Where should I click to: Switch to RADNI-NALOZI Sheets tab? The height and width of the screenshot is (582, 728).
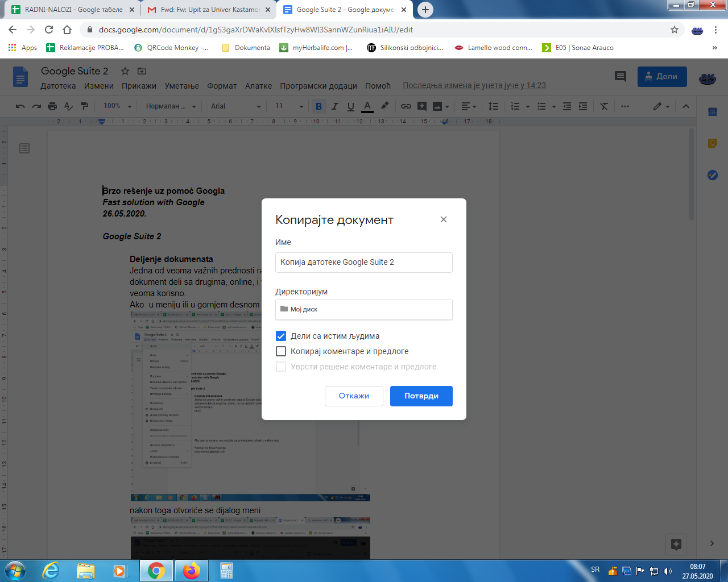pos(73,10)
